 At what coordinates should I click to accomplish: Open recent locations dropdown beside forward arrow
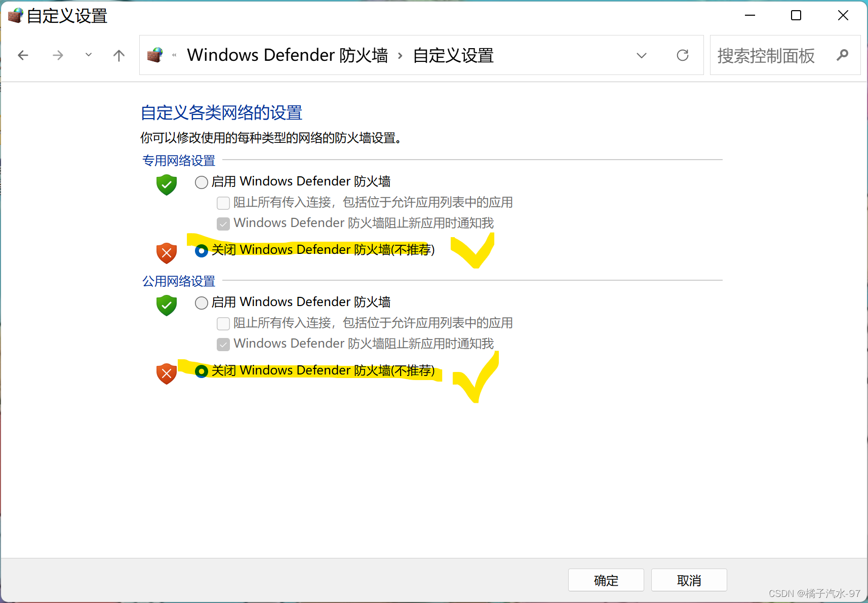pyautogui.click(x=89, y=55)
